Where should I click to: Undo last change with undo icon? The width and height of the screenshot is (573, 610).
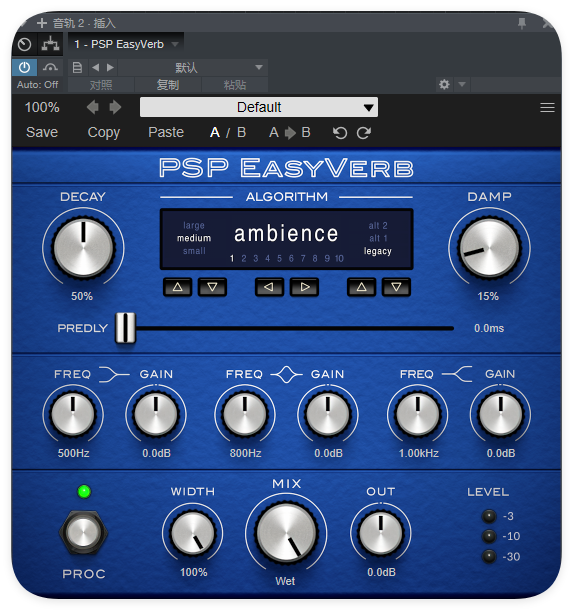[340, 133]
